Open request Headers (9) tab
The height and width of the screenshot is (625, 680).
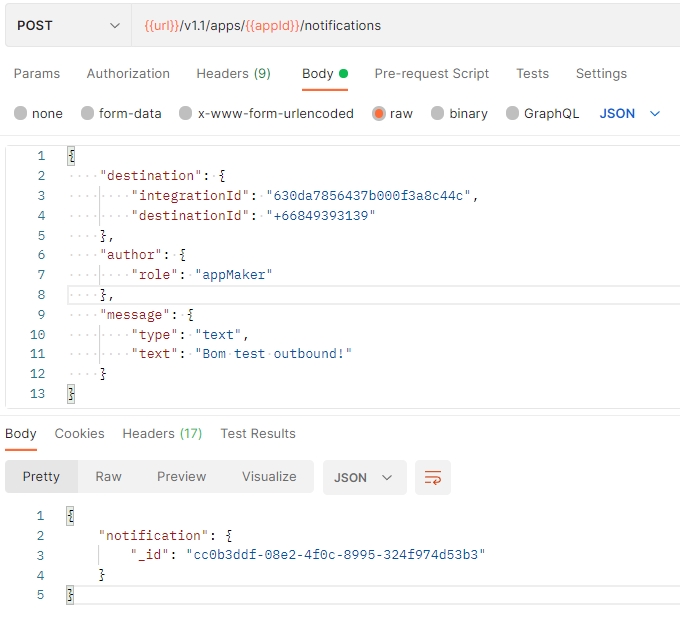coord(233,73)
